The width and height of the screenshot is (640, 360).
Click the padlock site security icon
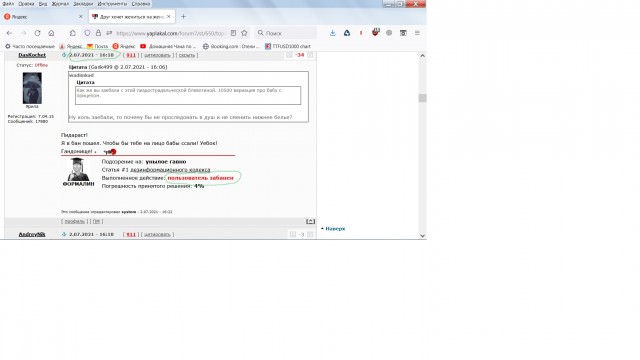(98, 33)
